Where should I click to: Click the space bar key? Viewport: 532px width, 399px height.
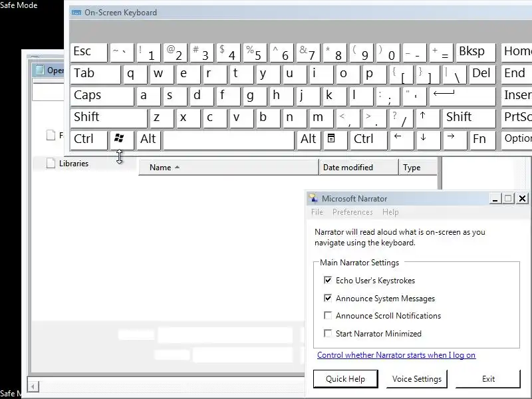point(229,140)
